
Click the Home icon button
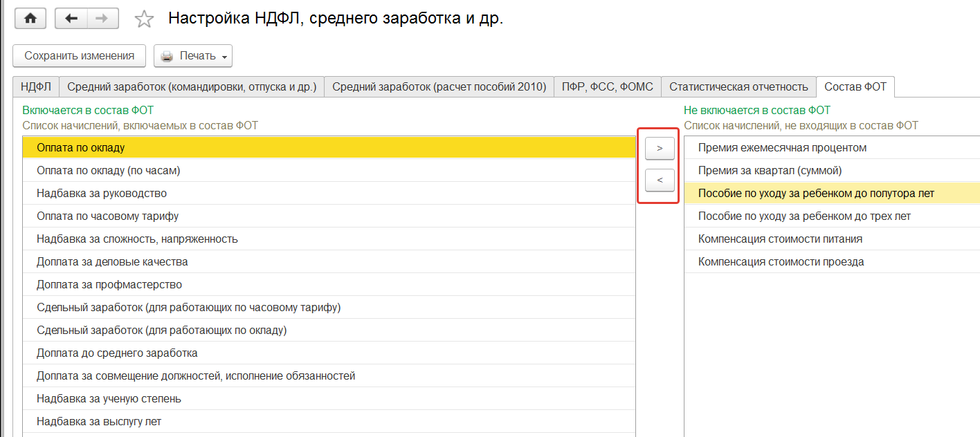(30, 19)
